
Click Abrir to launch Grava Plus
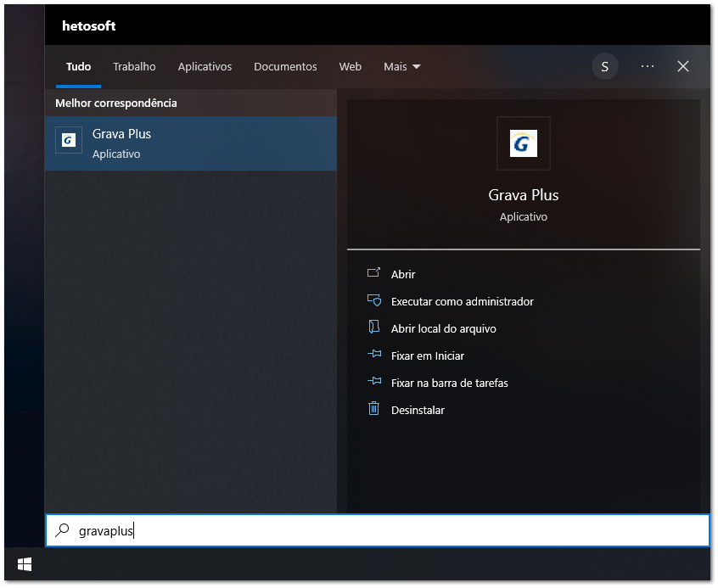coord(402,274)
